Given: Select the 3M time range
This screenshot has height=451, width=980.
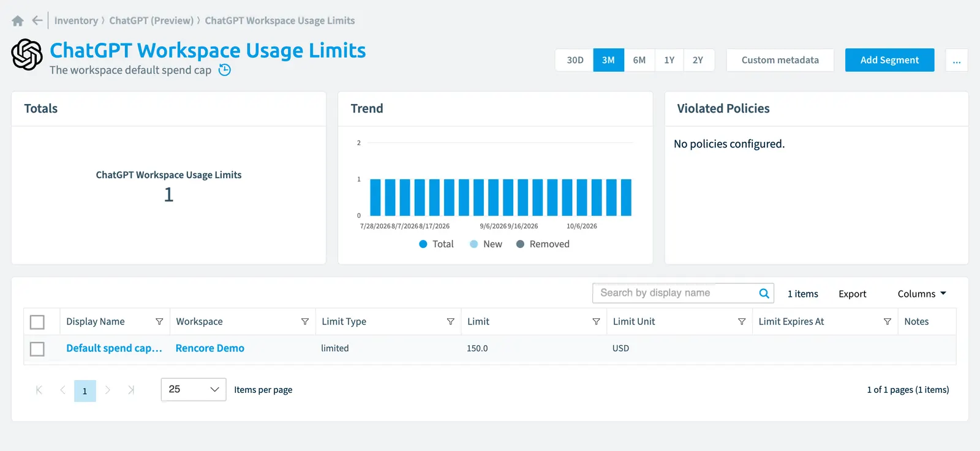Looking at the screenshot, I should [608, 60].
